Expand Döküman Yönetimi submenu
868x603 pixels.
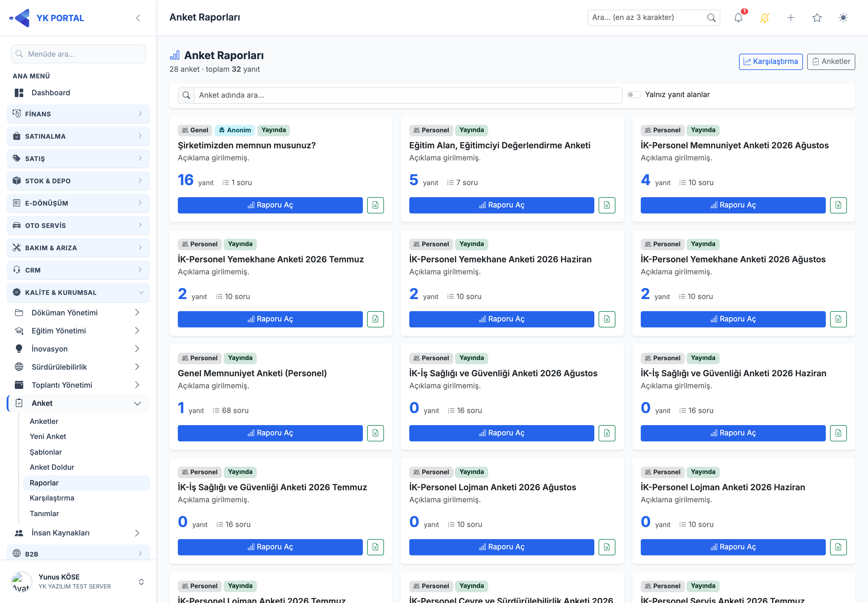click(x=78, y=313)
